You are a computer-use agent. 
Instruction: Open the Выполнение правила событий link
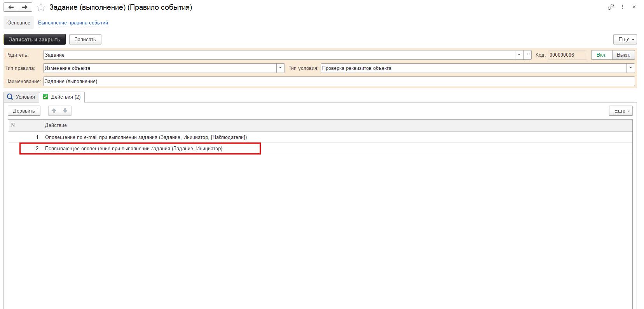coord(73,23)
